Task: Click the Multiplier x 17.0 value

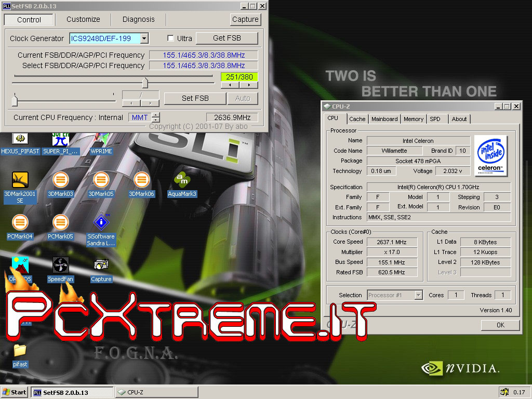Action: point(392,252)
